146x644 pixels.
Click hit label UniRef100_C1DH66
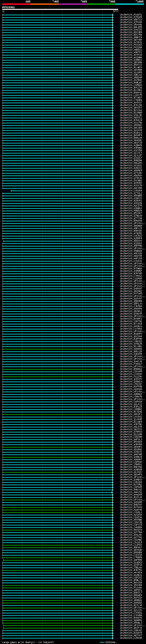point(131,278)
